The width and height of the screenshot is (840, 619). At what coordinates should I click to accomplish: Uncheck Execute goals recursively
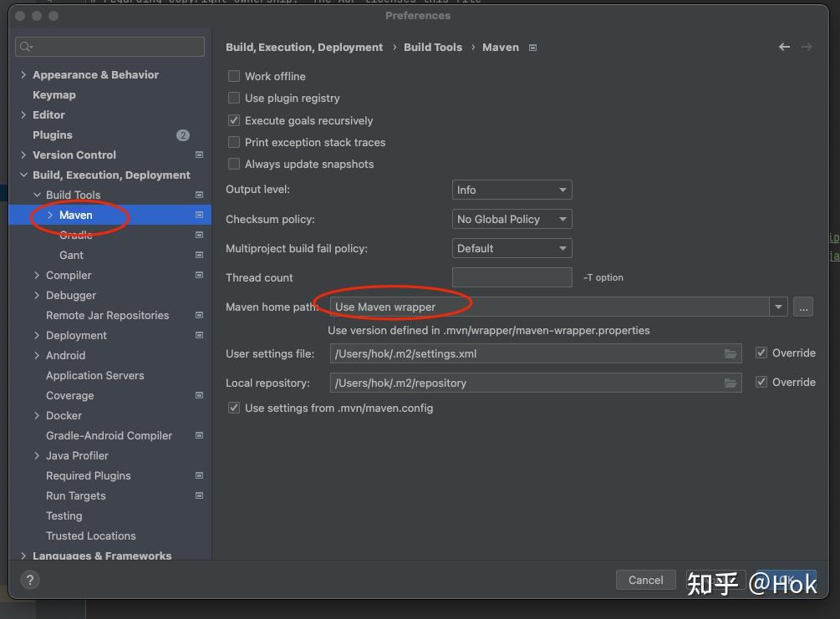coord(234,120)
